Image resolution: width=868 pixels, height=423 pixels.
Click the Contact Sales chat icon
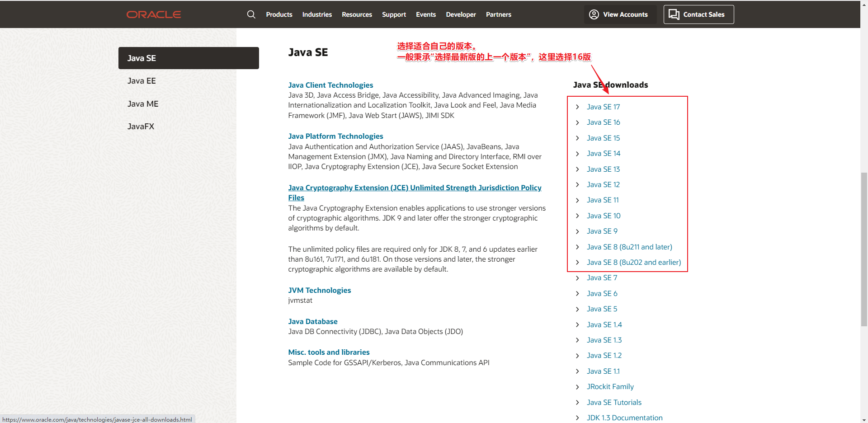tap(674, 14)
